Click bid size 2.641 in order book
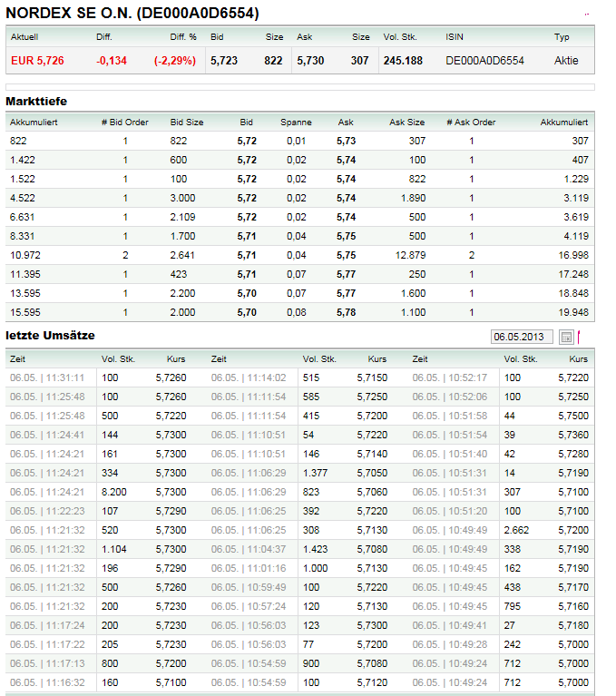The width and height of the screenshot is (616, 696). pyautogui.click(x=183, y=255)
